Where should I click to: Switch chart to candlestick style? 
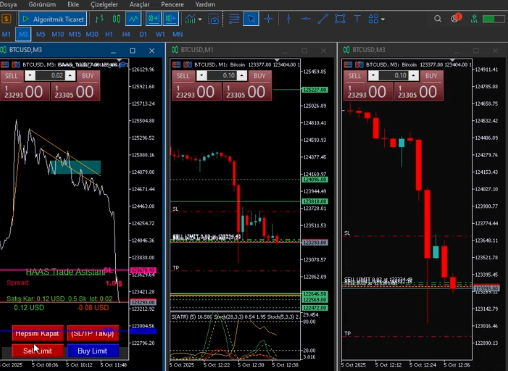(x=116, y=19)
